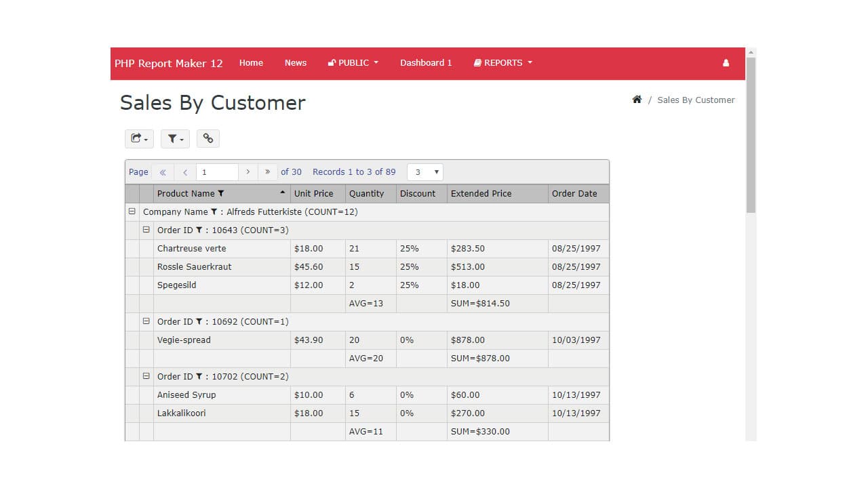Click the Sales By Customer breadcrumb link
This screenshot has width=868, height=488.
coord(696,100)
